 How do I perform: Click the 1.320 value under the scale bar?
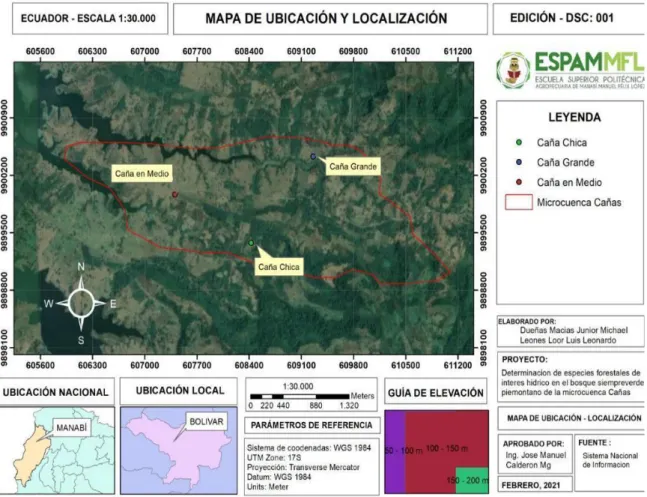(349, 406)
